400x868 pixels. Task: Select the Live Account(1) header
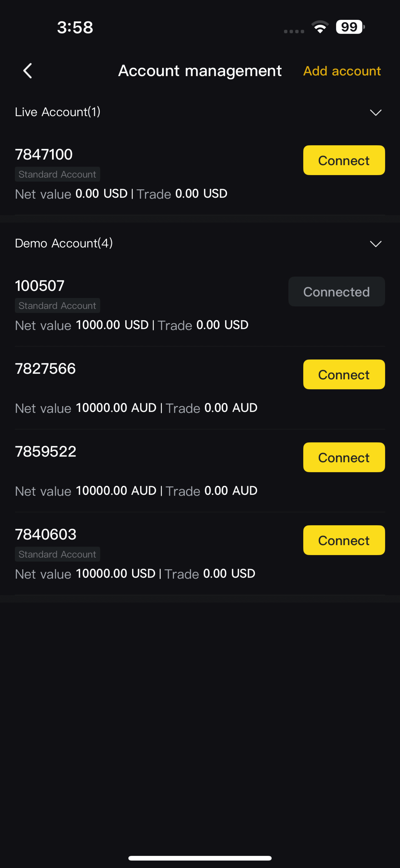point(58,112)
